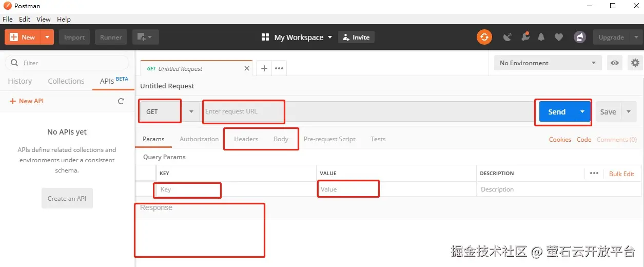The image size is (644, 267).
Task: Click into the sidebar Filter field
Action: 67,63
